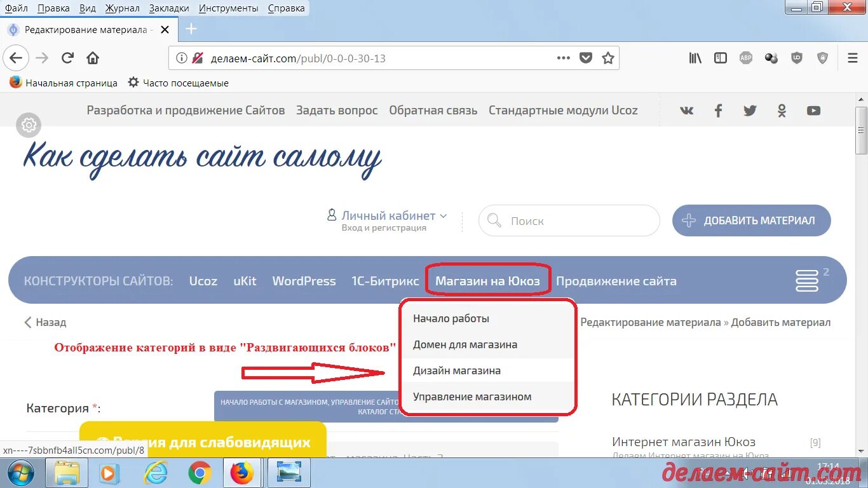Reload the current page
The height and width of the screenshot is (488, 868).
(67, 58)
